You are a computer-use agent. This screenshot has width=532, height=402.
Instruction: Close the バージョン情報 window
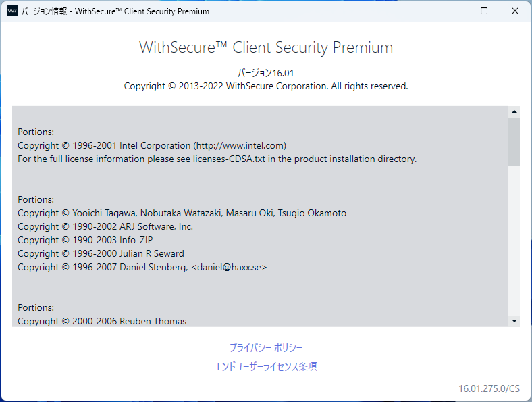pos(515,11)
